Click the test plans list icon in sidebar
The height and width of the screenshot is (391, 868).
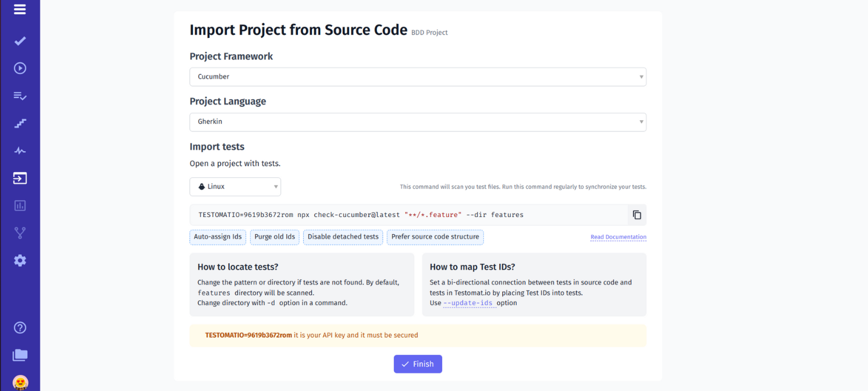[19, 96]
